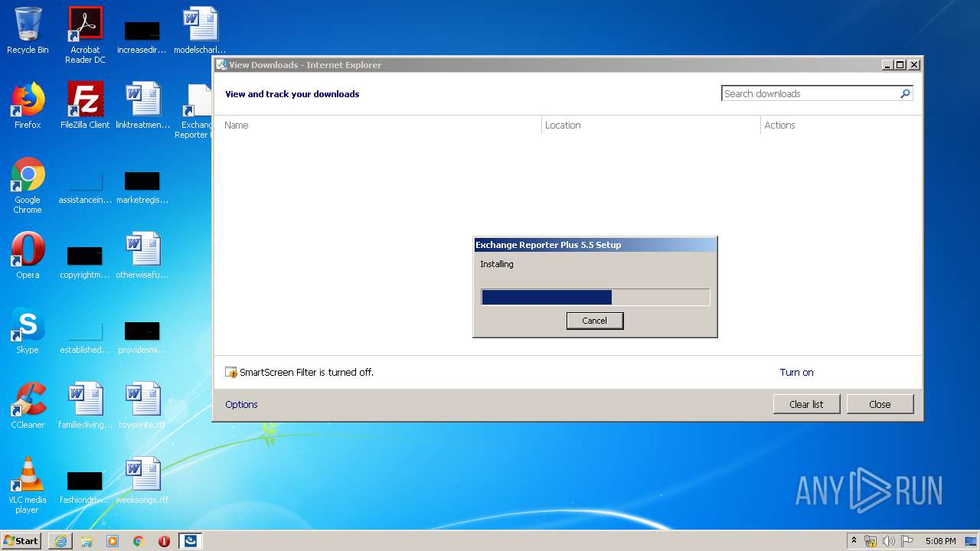Open linktreatmen... Word document
This screenshot has width=980, height=551.
pos(142,106)
